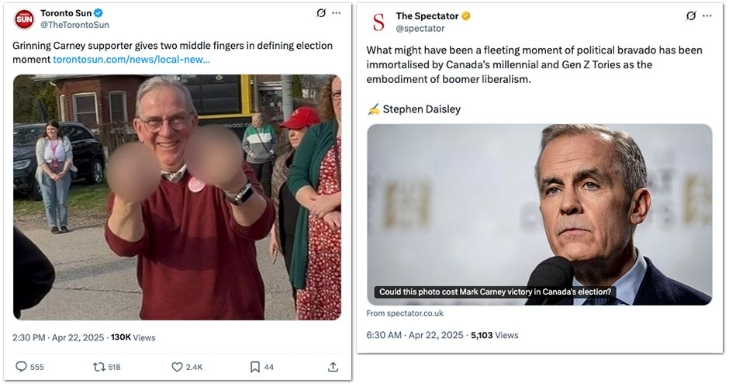Open more options on Toronto Sun tweet

337,13
